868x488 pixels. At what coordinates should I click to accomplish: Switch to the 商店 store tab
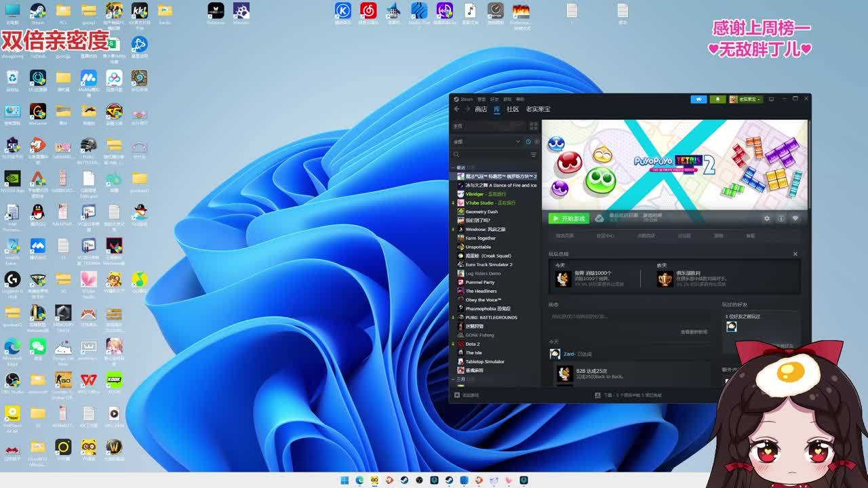tap(481, 109)
